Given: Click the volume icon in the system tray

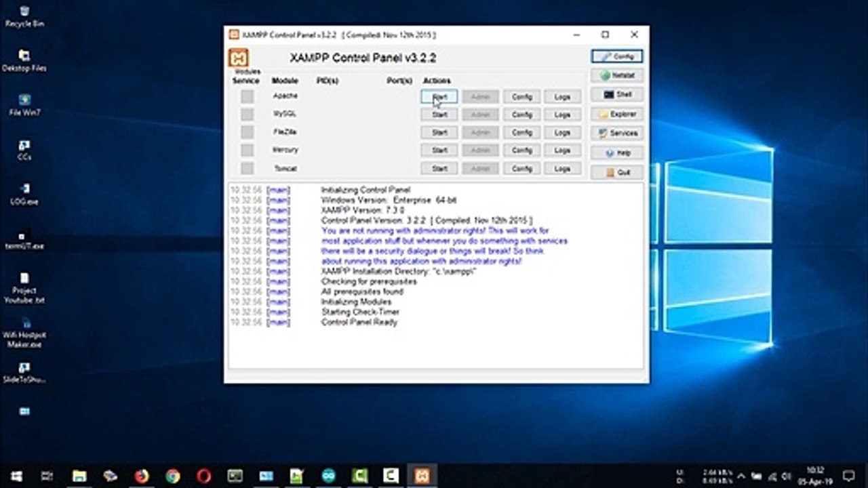Looking at the screenshot, I should tap(787, 476).
